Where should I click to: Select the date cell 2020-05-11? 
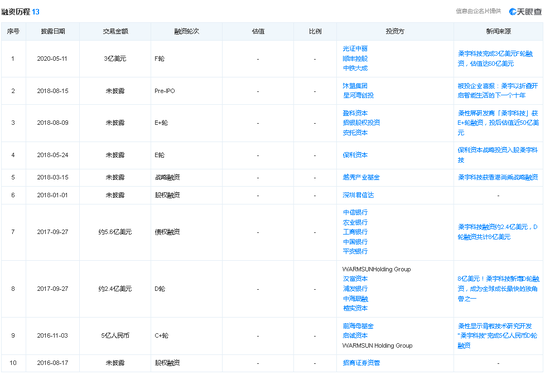click(52, 59)
